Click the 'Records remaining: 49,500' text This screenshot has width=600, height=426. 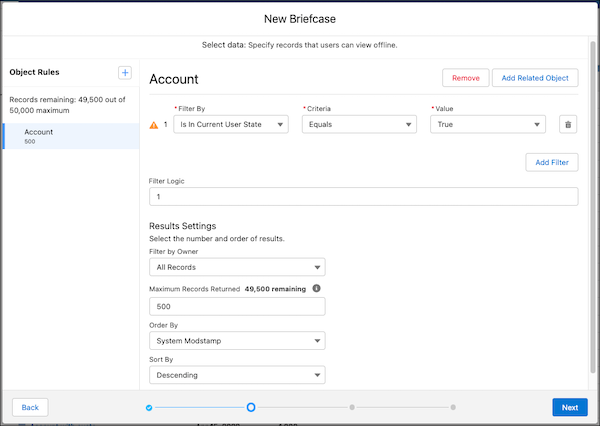coord(67,105)
